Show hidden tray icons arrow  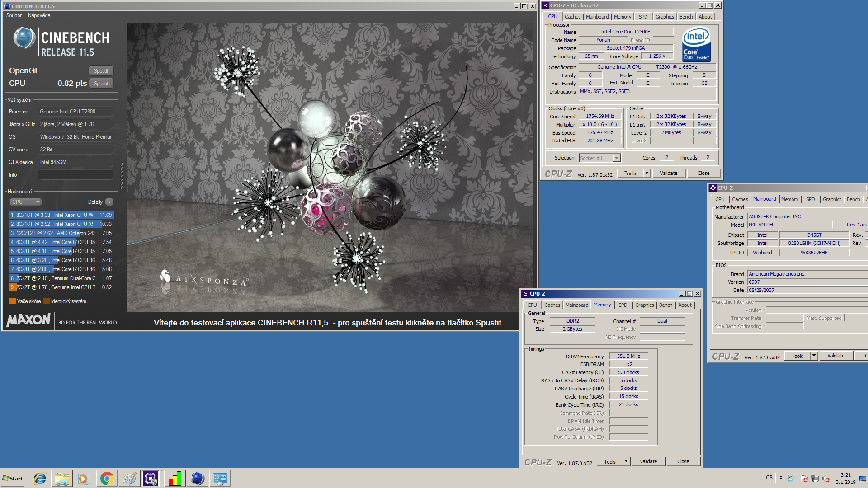pyautogui.click(x=781, y=478)
